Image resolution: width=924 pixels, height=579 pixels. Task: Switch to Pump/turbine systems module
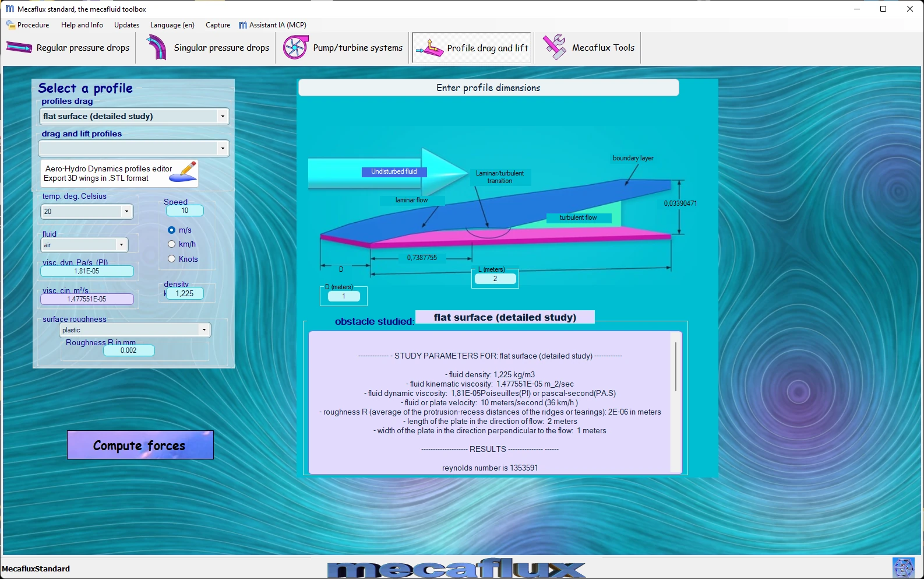pos(343,48)
